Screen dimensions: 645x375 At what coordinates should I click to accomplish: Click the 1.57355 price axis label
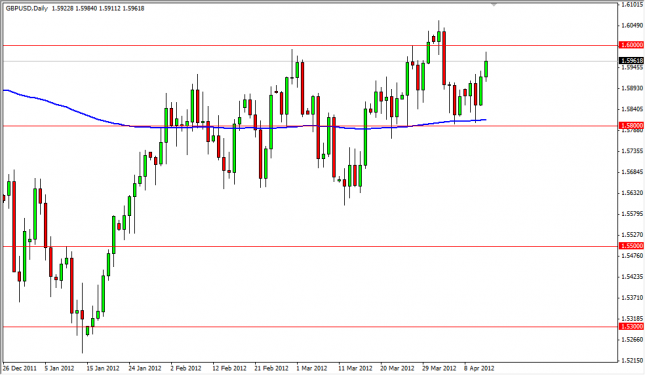point(632,151)
